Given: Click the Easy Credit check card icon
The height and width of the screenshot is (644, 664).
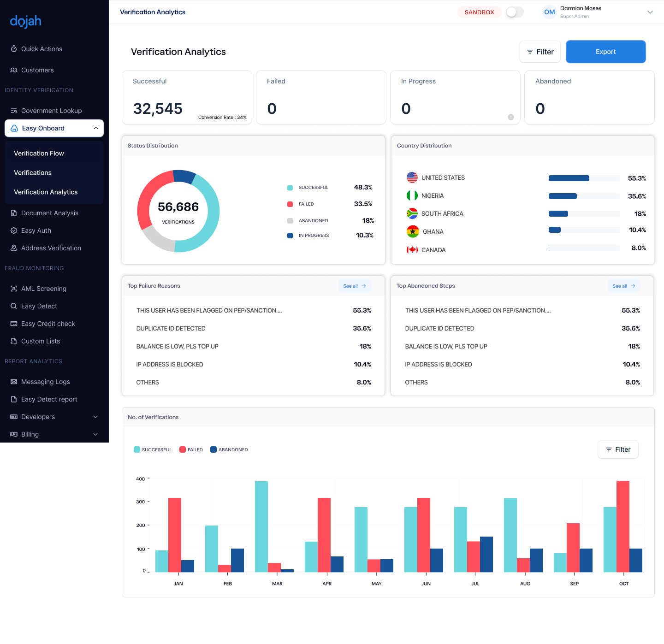Looking at the screenshot, I should [14, 324].
